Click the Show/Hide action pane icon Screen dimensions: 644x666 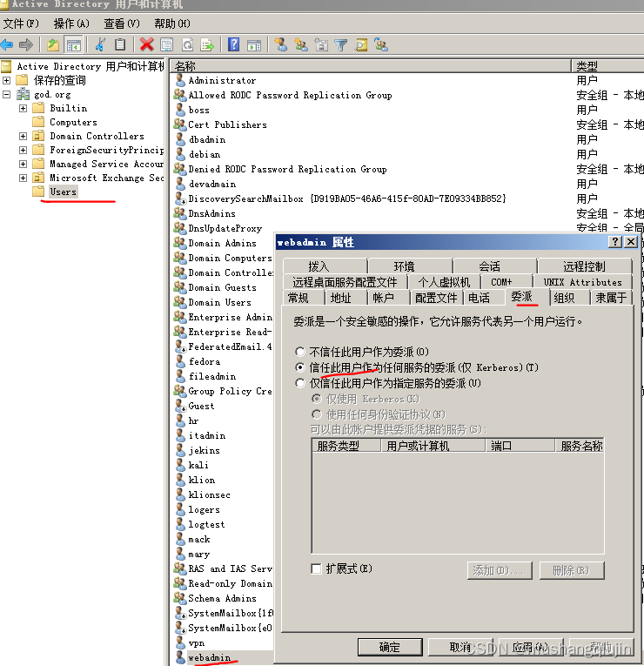(x=254, y=45)
